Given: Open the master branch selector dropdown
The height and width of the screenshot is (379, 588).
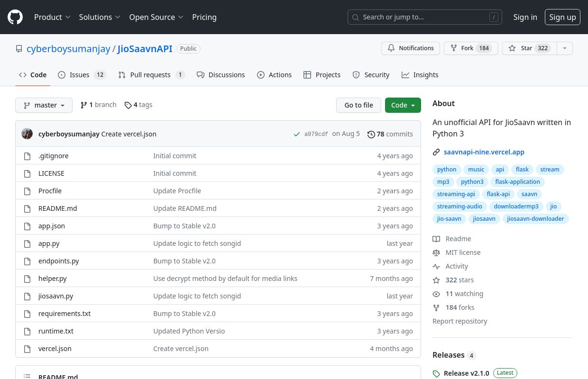Looking at the screenshot, I should click(x=44, y=105).
